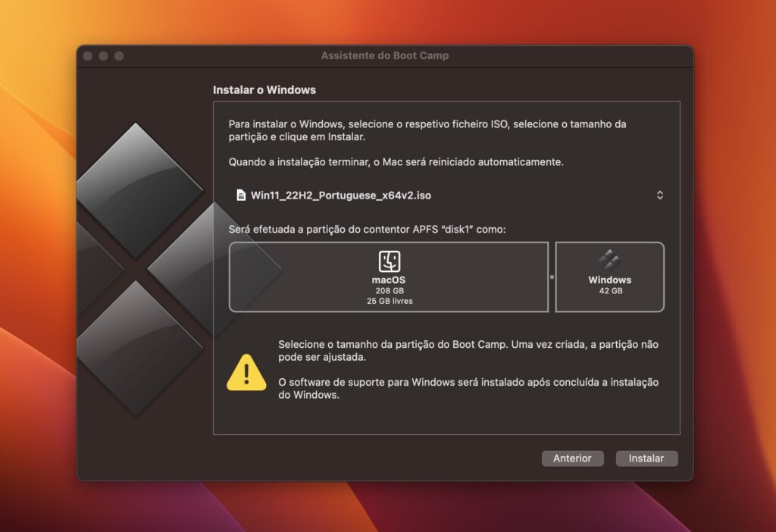Click the ISO document file icon
Image resolution: width=776 pixels, height=532 pixels.
tap(241, 196)
